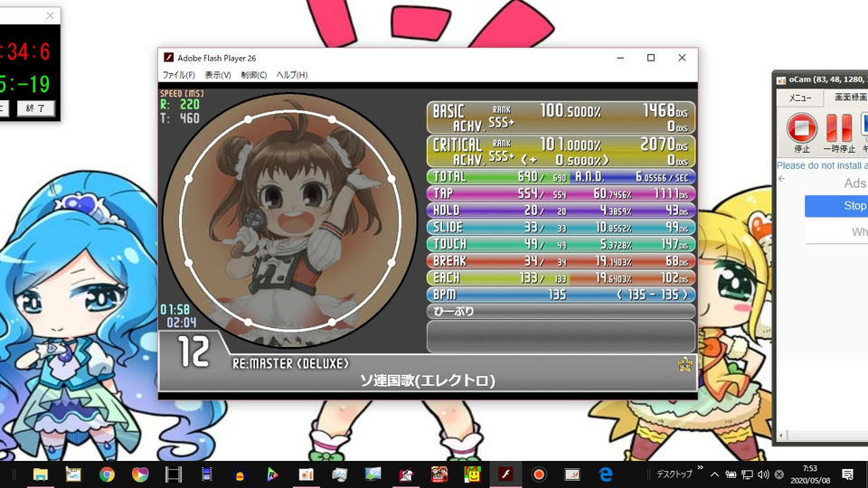Open the red game characters icon in taskbar
The height and width of the screenshot is (488, 868).
point(439,474)
